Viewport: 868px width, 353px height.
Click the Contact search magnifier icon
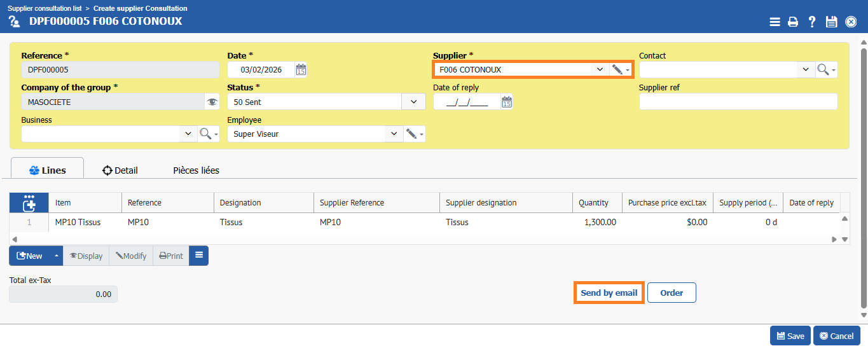[x=823, y=69]
